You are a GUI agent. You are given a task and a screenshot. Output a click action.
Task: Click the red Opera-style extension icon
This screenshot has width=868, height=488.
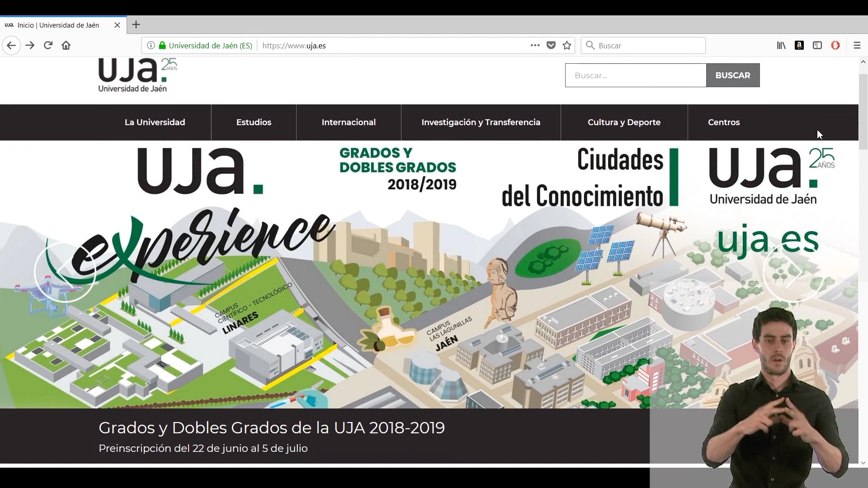point(835,45)
